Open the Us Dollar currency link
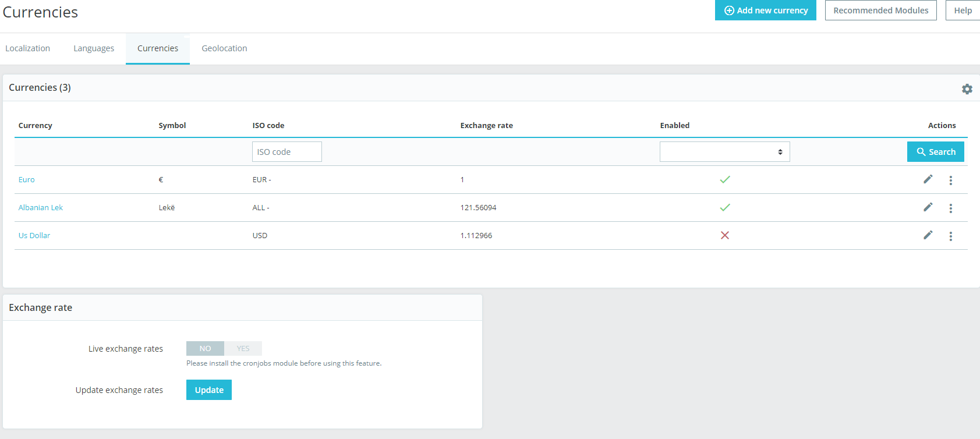Screen dimensions: 980x439 (34, 235)
